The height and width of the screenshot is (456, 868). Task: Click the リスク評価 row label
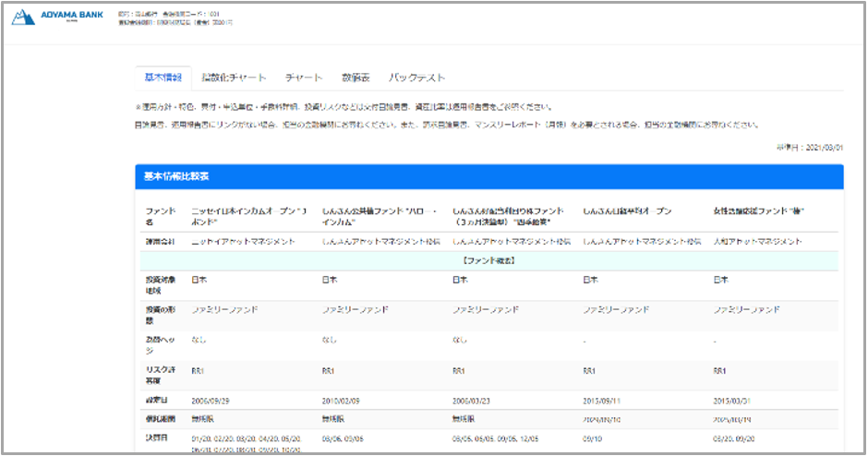(x=161, y=375)
